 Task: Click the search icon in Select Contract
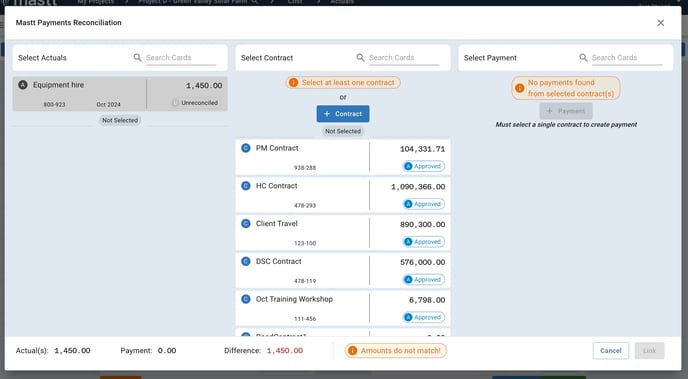tap(360, 57)
